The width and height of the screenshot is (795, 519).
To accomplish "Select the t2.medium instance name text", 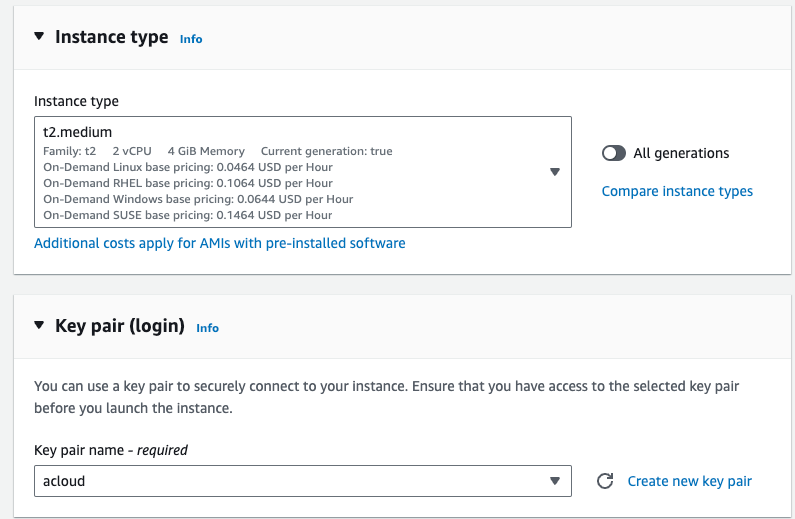I will (x=77, y=132).
